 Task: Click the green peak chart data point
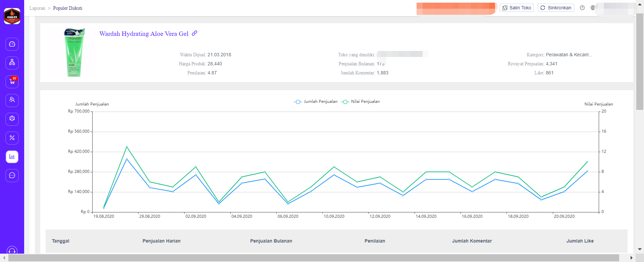point(126,147)
